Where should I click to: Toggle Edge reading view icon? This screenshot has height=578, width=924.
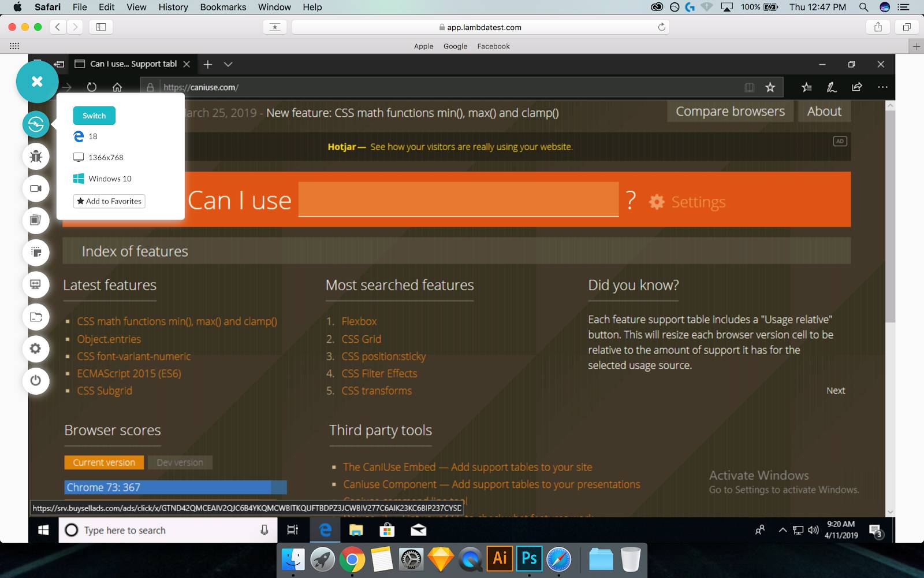tap(750, 87)
